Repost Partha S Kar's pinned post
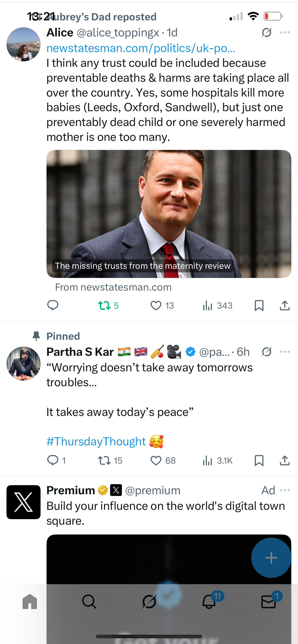The height and width of the screenshot is (644, 298). coord(104,460)
